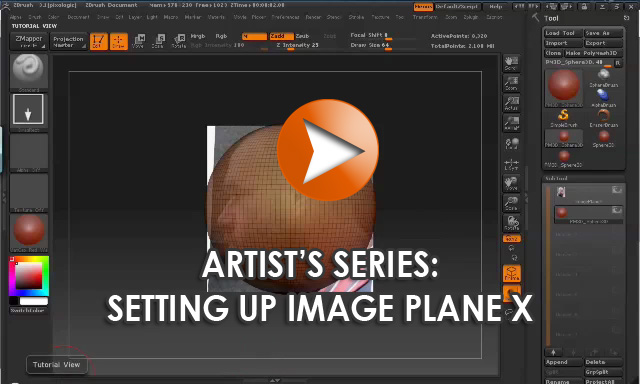Toggle the L.Sym symmetry icon
This screenshot has width=640, height=384.
[511, 164]
